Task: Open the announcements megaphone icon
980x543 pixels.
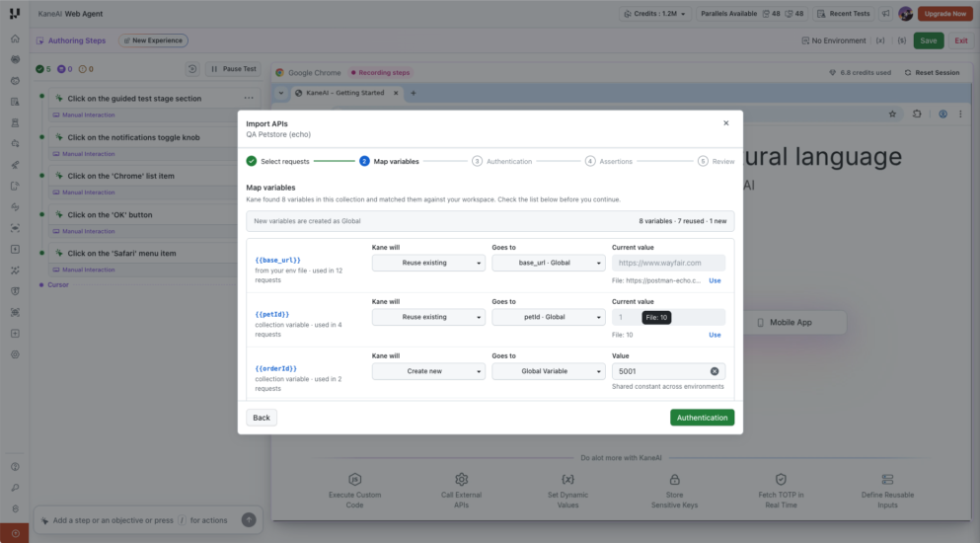Action: click(x=885, y=13)
